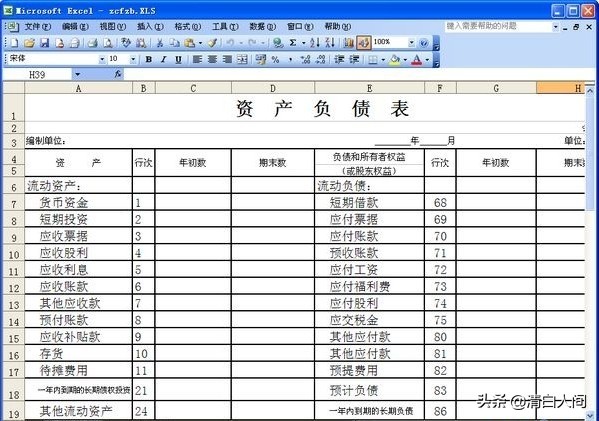Open the 工具 menu
The height and width of the screenshot is (421, 599).
coord(225,26)
